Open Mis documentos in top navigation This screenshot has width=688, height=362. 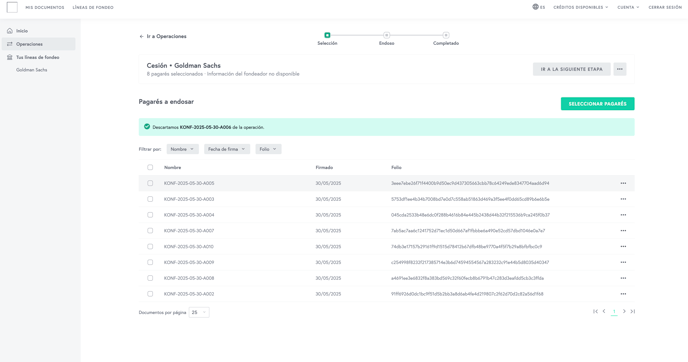(45, 7)
